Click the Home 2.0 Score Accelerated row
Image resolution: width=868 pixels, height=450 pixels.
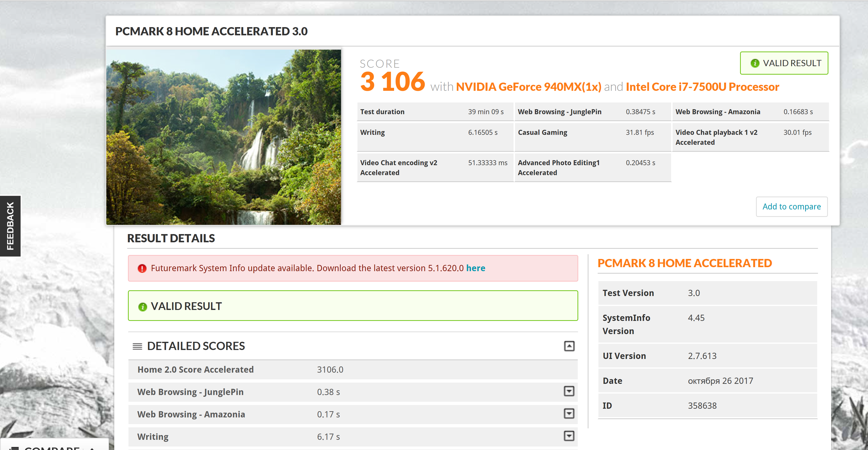coord(353,369)
